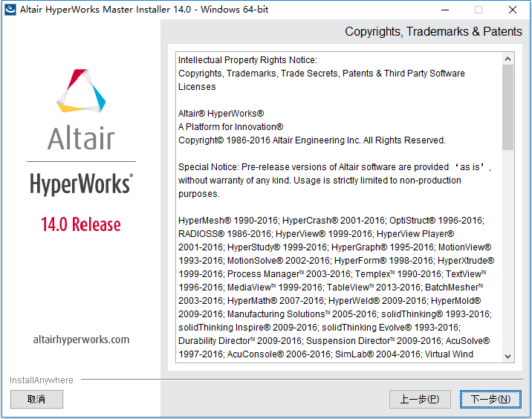Image resolution: width=532 pixels, height=419 pixels.
Task: Click the 'Altair® HyperWorks®' line
Action: coord(221,114)
